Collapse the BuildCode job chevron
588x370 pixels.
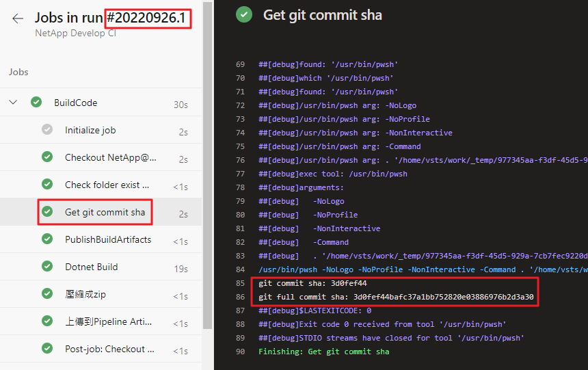pos(13,102)
